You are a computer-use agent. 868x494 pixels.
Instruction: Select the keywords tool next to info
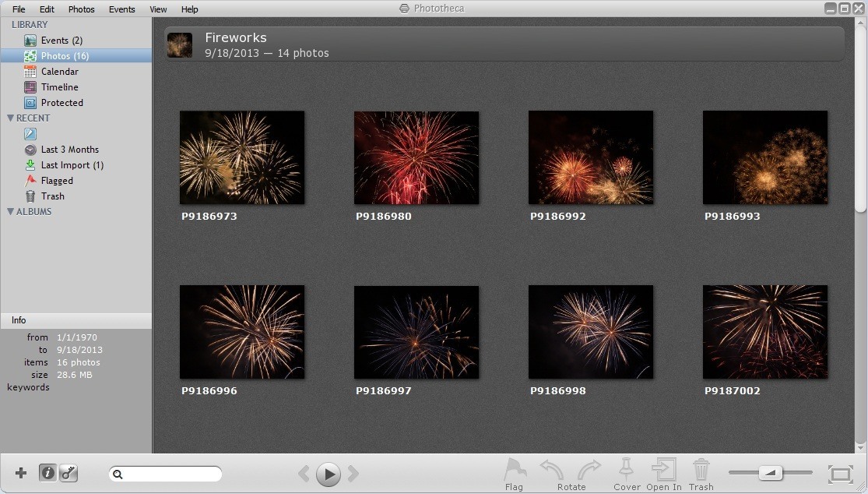point(69,473)
